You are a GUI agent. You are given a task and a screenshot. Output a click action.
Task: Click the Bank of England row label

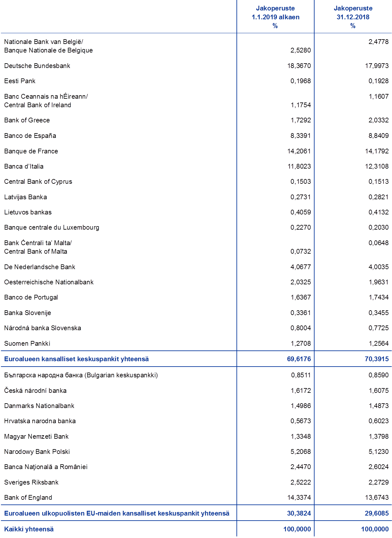pyautogui.click(x=28, y=498)
